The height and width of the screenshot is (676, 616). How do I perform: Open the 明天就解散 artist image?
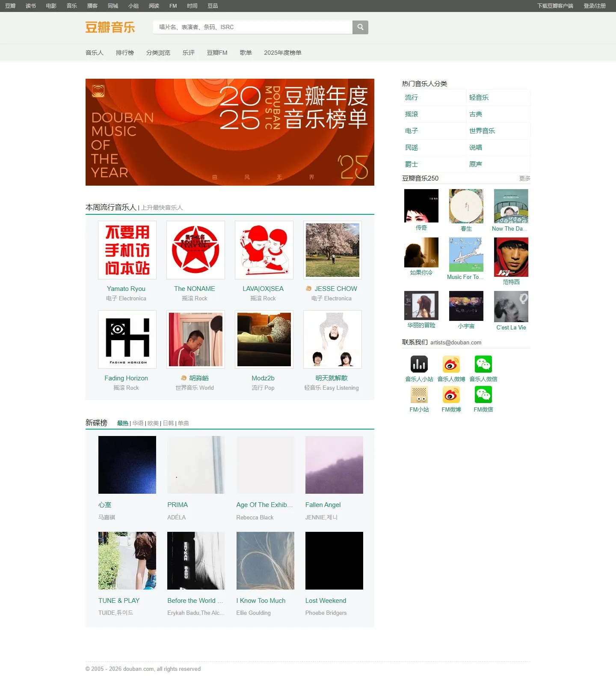tap(332, 339)
